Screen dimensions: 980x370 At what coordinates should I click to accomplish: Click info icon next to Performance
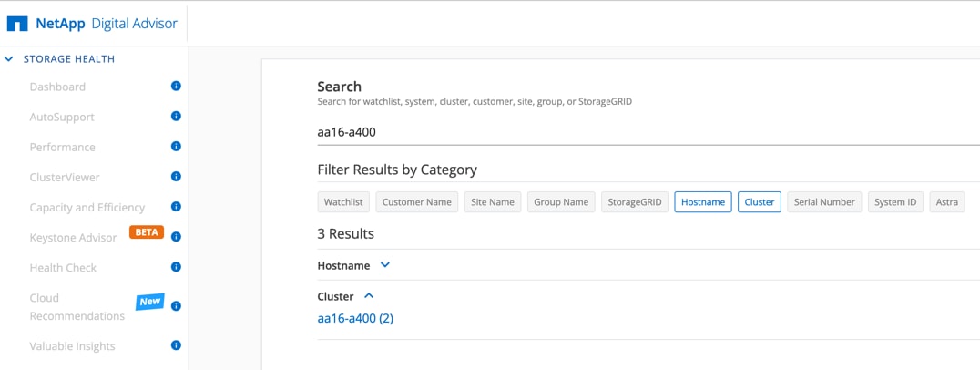pyautogui.click(x=176, y=147)
